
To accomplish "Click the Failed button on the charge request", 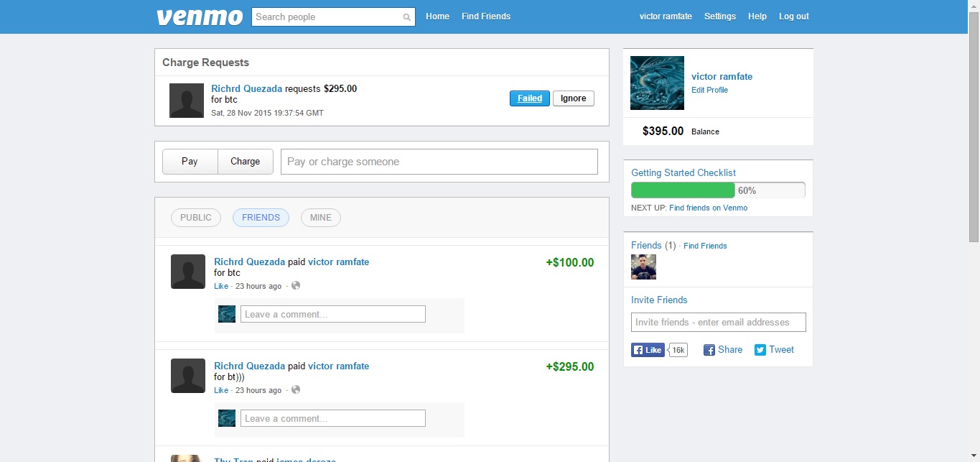I will pyautogui.click(x=530, y=98).
